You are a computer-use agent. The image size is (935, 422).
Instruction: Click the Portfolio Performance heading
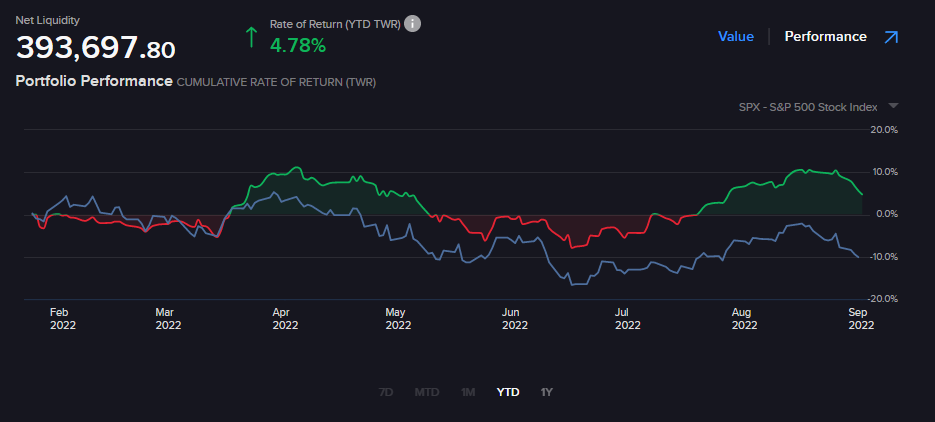tap(94, 81)
